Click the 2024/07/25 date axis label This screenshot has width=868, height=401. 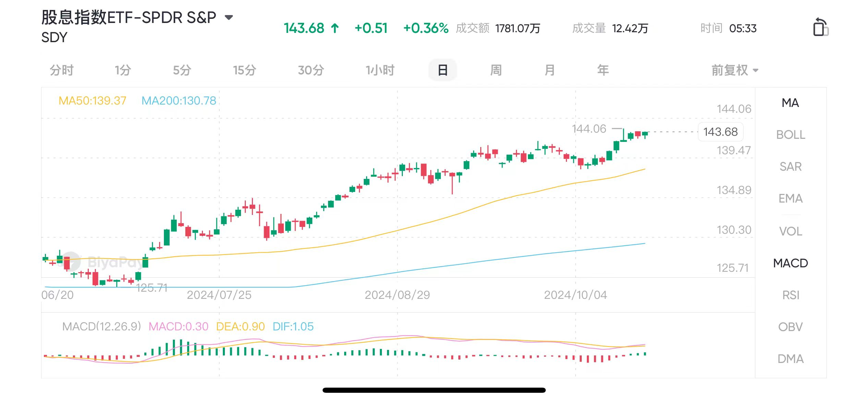pyautogui.click(x=219, y=295)
